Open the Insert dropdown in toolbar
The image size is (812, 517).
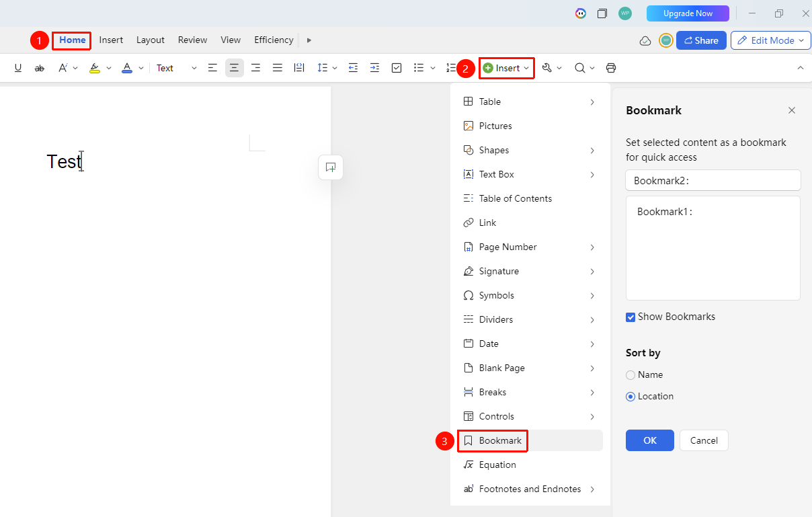(507, 68)
